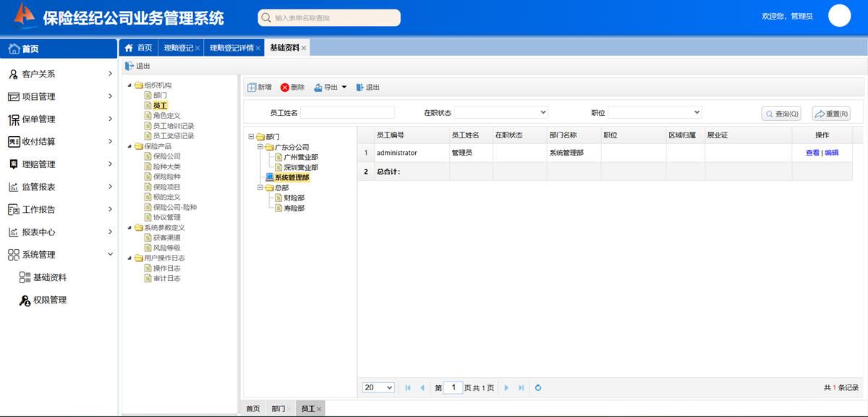
Task: Click top-left 退出 toolbar button under tabs
Action: pyautogui.click(x=138, y=66)
